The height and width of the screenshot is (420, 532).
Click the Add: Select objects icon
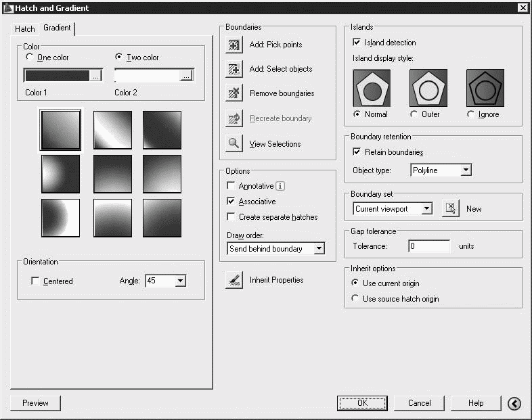(x=234, y=69)
